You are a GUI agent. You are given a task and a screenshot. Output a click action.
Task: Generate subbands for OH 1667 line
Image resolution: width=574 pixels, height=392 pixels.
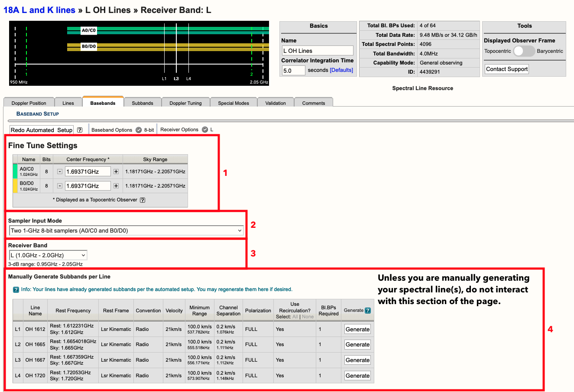click(x=357, y=360)
